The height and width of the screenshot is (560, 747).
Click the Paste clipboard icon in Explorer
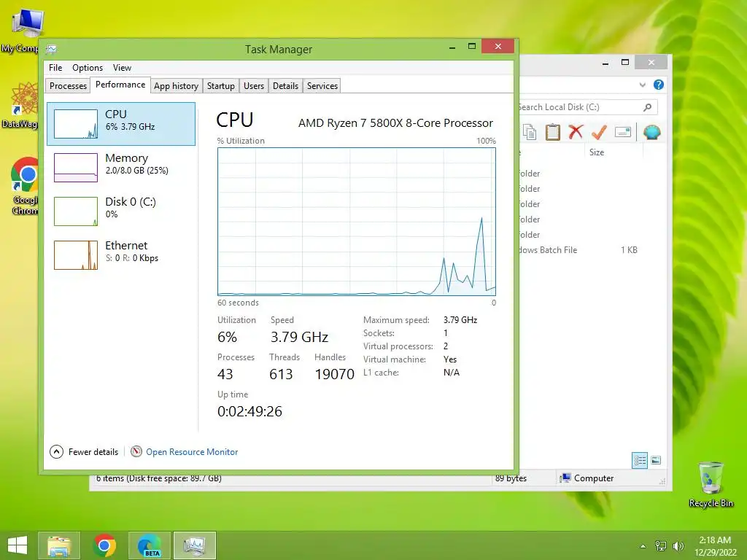552,132
